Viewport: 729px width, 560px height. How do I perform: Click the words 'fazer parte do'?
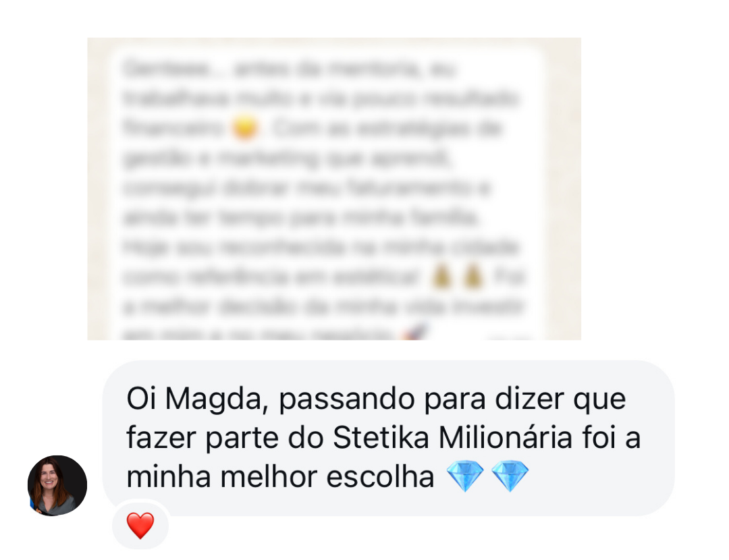point(225,438)
